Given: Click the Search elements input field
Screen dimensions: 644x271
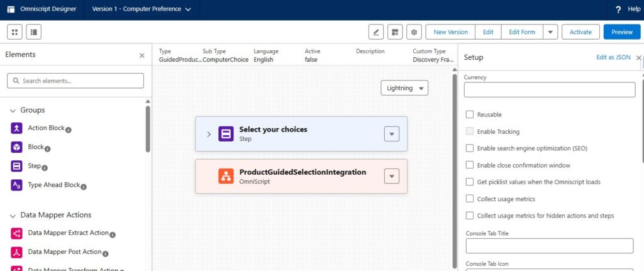Looking at the screenshot, I should click(75, 80).
